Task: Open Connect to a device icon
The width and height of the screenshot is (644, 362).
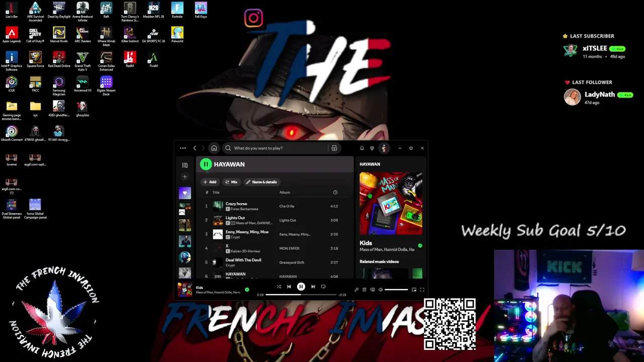Action: (x=372, y=290)
